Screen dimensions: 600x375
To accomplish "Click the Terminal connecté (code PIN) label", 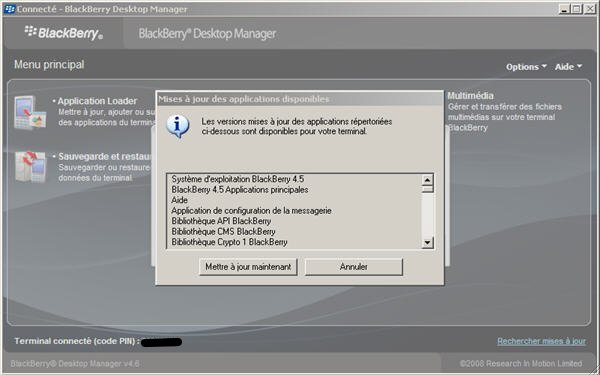I will 77,341.
